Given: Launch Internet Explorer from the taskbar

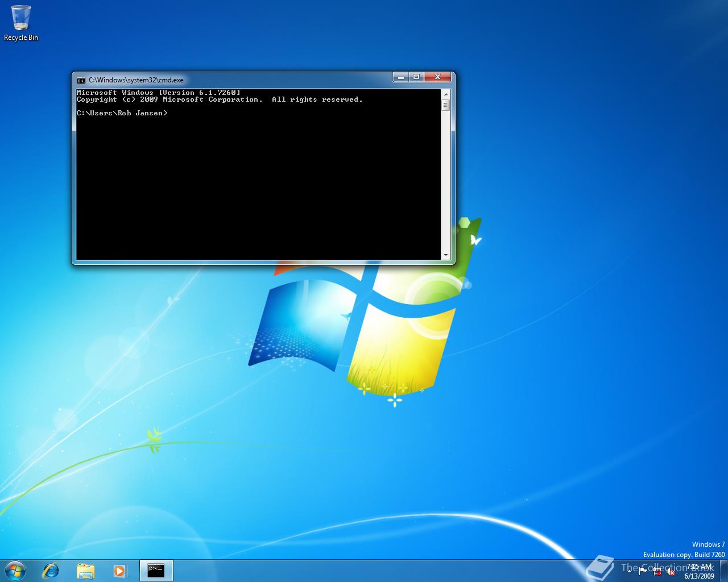Looking at the screenshot, I should point(51,571).
